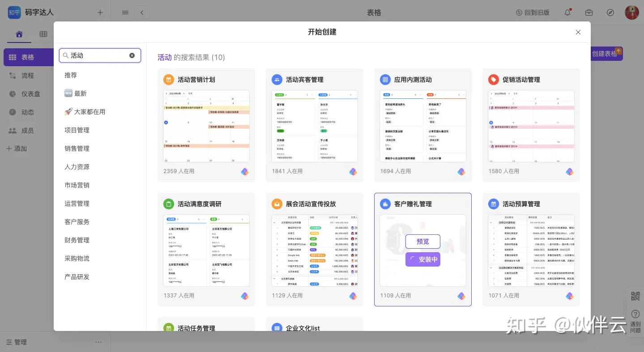Select the 项目管理 category

[77, 130]
